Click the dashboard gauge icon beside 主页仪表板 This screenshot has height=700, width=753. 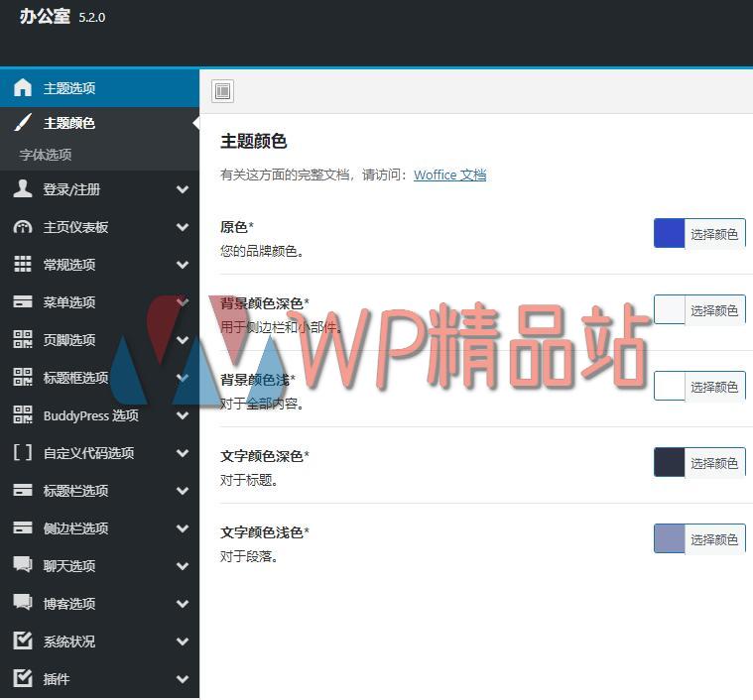pos(23,227)
